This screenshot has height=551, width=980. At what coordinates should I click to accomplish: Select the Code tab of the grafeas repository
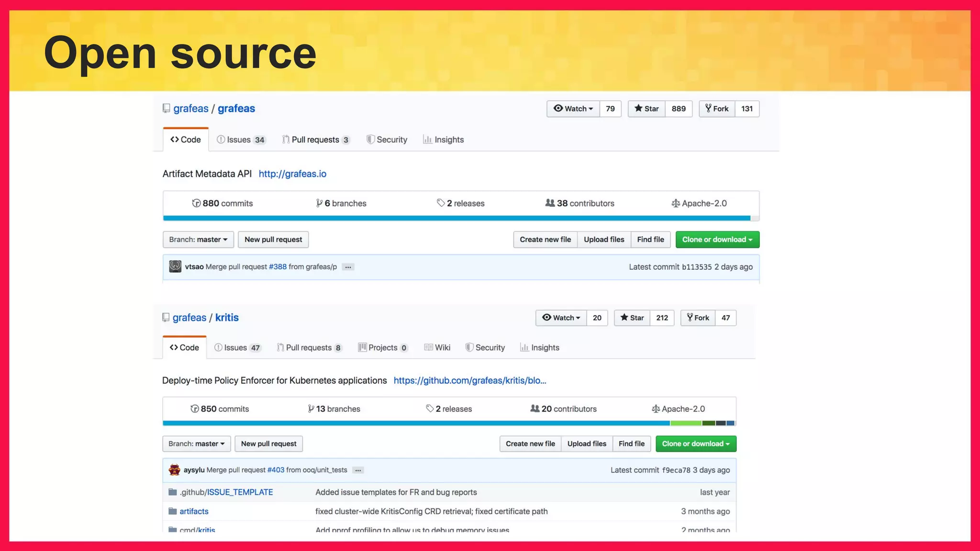(x=186, y=140)
